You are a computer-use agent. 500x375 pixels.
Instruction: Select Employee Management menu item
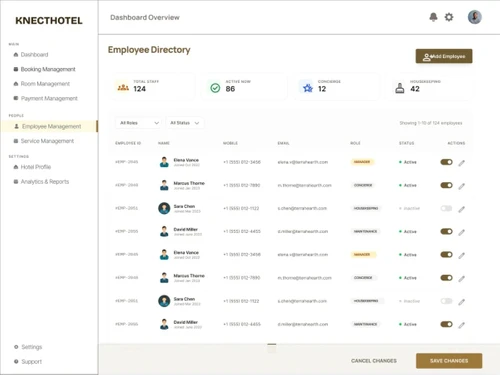(49, 126)
